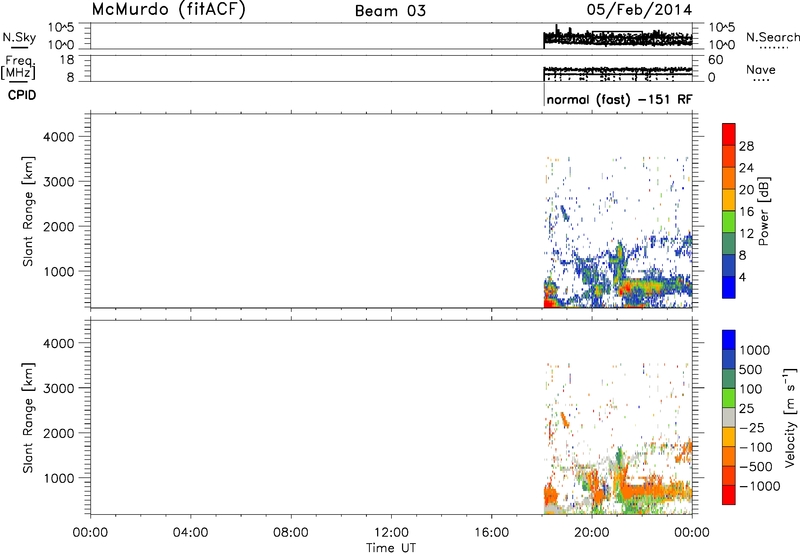This screenshot has width=800, height=554.
Task: Click the velocity panel 'Slant Range [km]' label
Action: [28, 418]
